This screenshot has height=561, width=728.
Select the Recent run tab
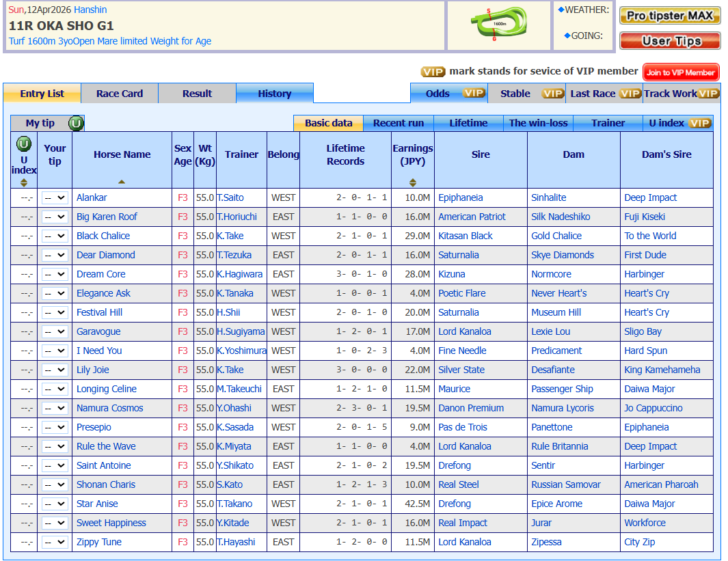coord(399,123)
